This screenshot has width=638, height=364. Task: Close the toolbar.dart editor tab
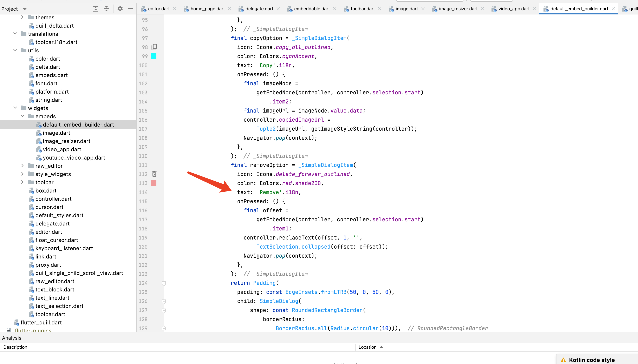pos(380,9)
